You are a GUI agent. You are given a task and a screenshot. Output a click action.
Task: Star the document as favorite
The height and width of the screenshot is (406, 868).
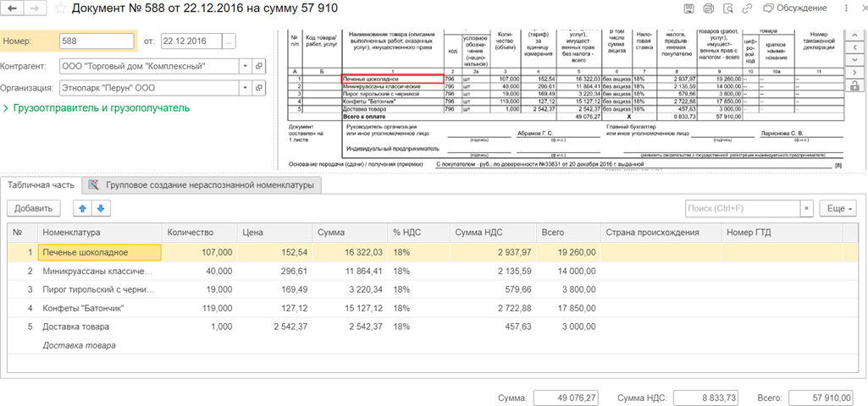(x=61, y=8)
